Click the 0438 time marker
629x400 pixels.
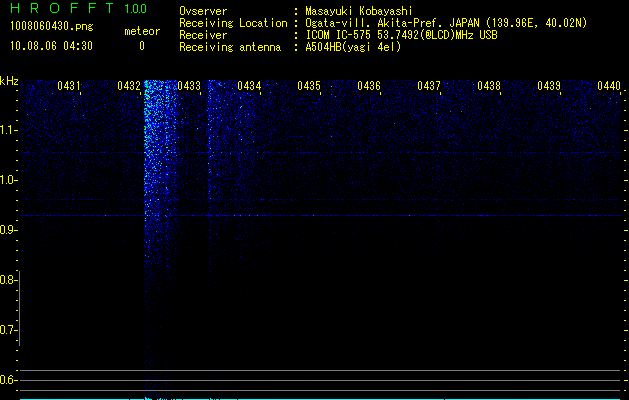(489, 86)
